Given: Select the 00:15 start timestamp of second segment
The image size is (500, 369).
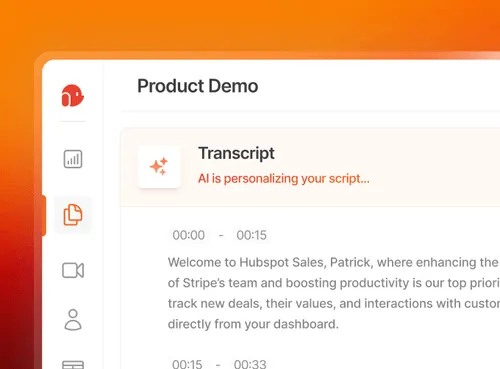Looking at the screenshot, I should 187,364.
